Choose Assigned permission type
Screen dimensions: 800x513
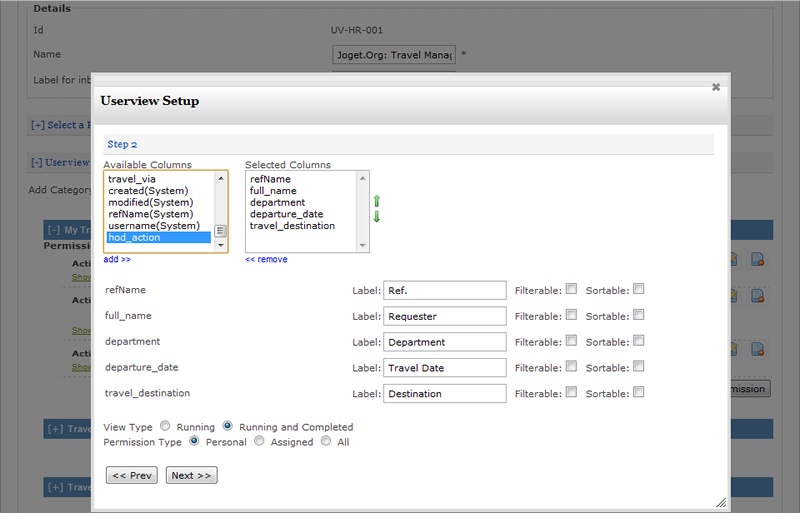[259, 441]
